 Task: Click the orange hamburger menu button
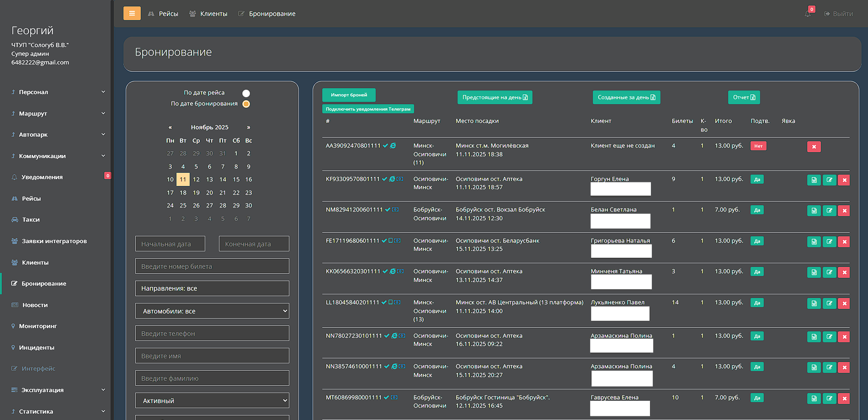(x=132, y=13)
